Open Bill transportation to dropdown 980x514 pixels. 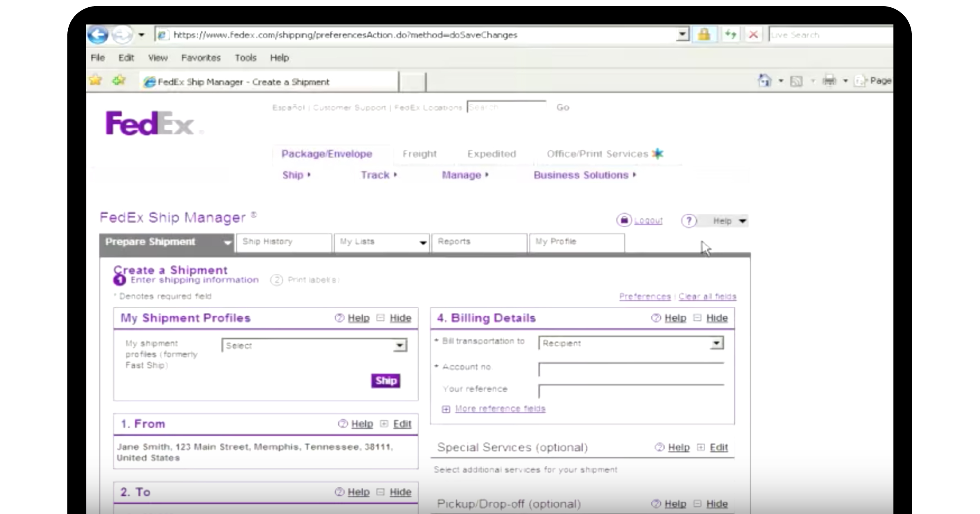click(716, 343)
